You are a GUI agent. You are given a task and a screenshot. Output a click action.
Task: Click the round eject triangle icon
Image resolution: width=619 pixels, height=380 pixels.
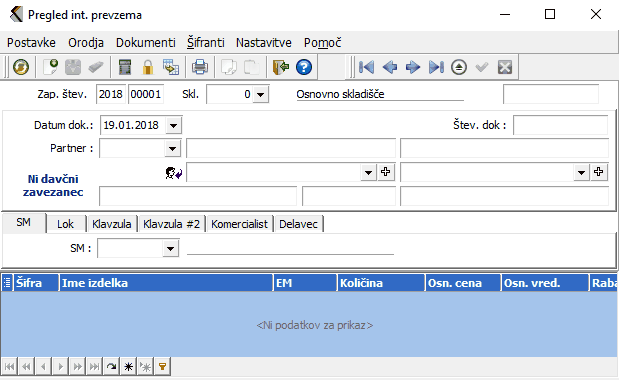(x=459, y=67)
